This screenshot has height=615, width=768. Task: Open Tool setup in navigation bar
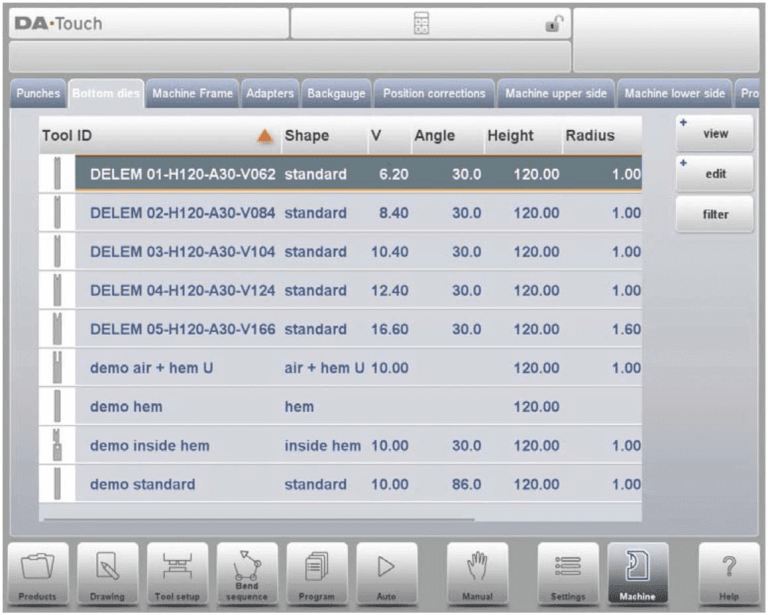click(177, 574)
